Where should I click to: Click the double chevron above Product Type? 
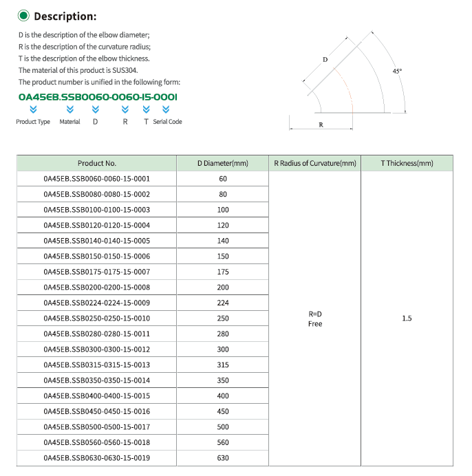(x=33, y=109)
